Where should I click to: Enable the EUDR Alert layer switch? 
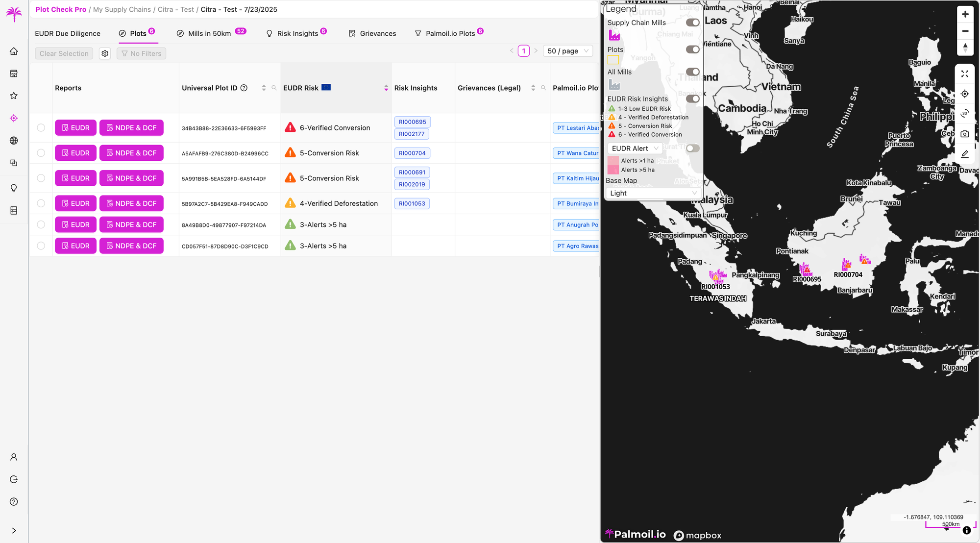[692, 148]
